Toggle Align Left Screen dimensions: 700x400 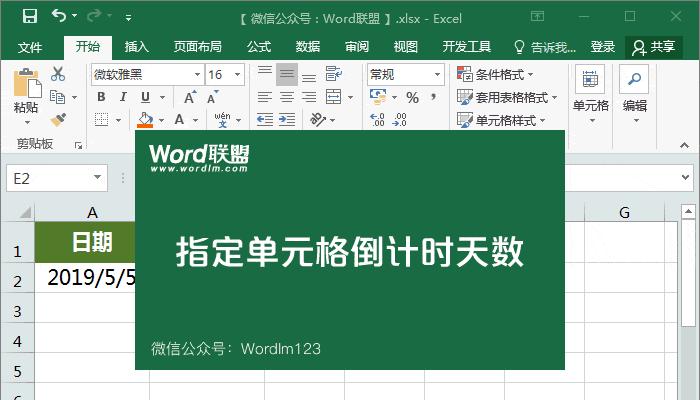[265, 97]
